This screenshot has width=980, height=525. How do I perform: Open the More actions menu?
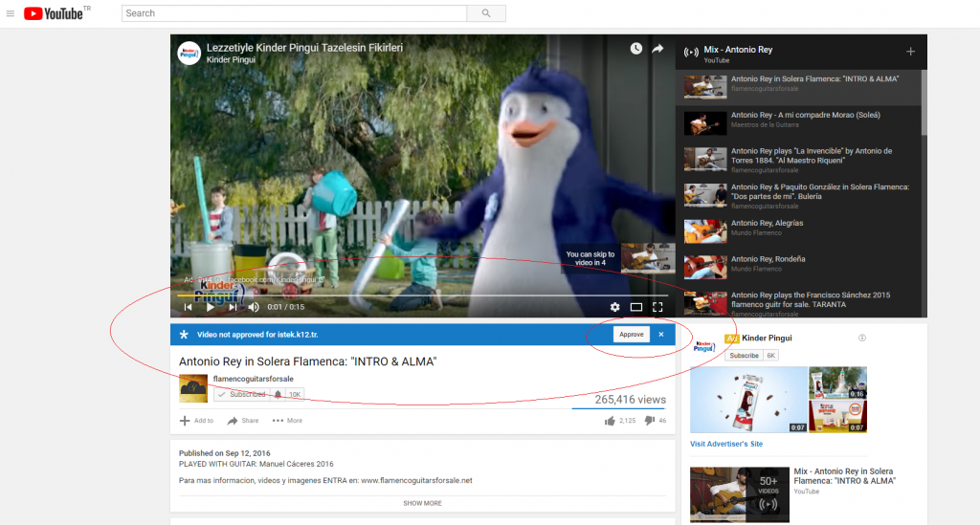tap(287, 421)
